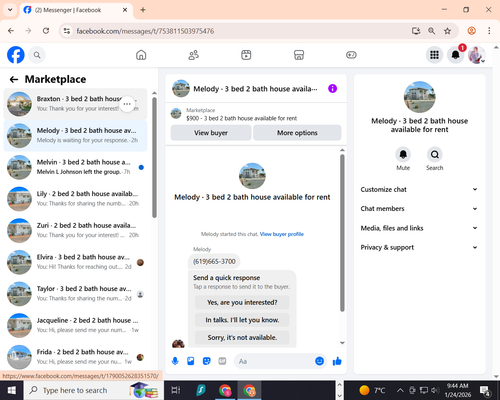Screen dimensions: 500x400
Task: Send quick reply 'Yes, are you interested?'
Action: click(242, 302)
